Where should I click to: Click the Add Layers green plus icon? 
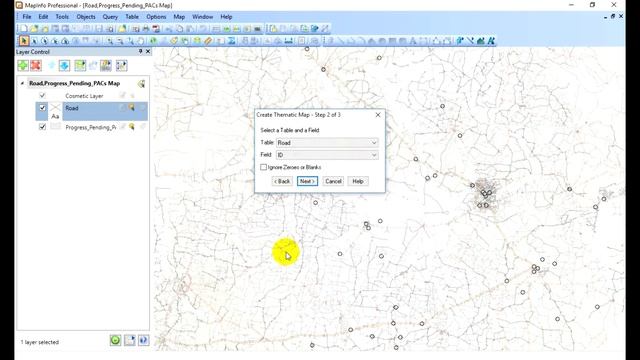(23, 65)
